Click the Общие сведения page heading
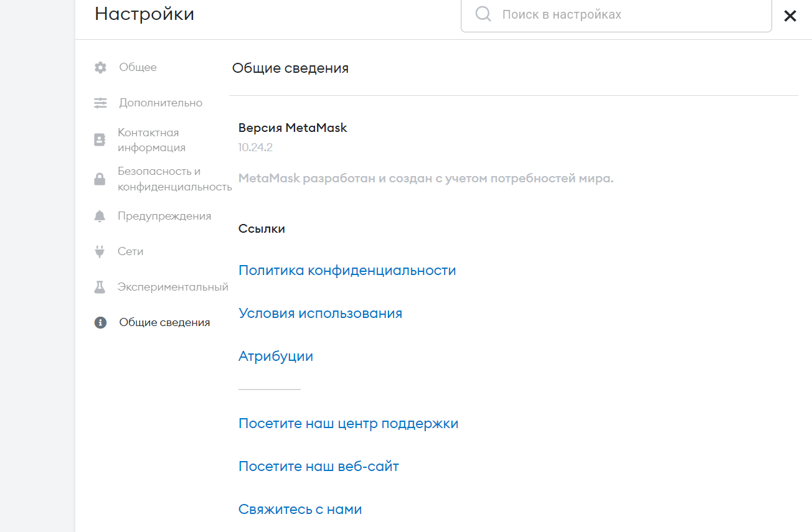Screen dimensions: 812x532 point(290,68)
